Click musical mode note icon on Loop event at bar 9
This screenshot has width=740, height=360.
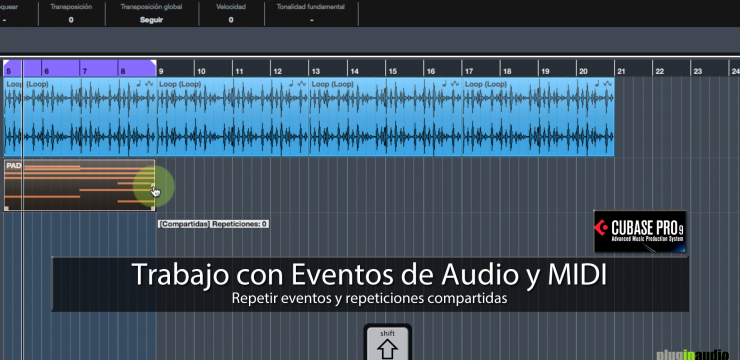pyautogui.click(x=291, y=83)
